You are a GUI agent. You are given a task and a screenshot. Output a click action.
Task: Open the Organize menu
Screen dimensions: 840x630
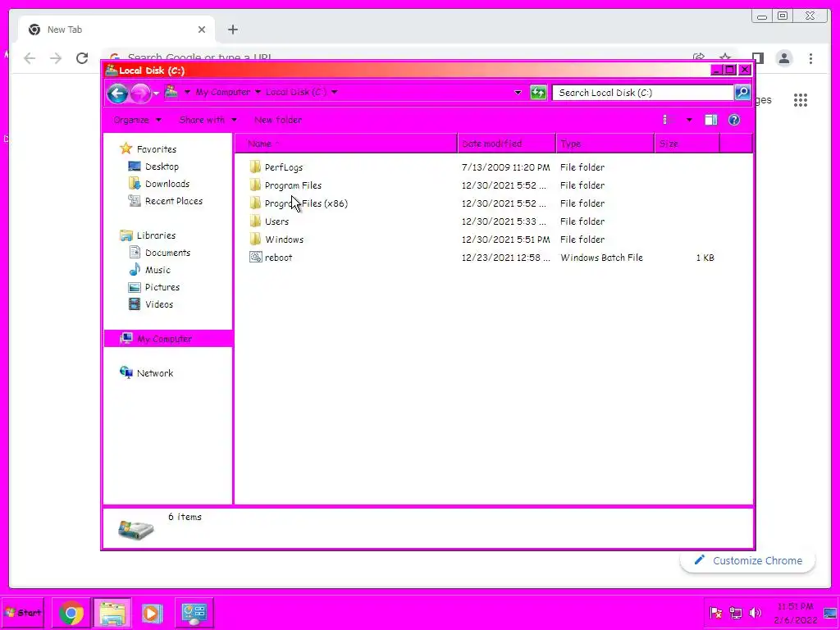[x=137, y=120]
